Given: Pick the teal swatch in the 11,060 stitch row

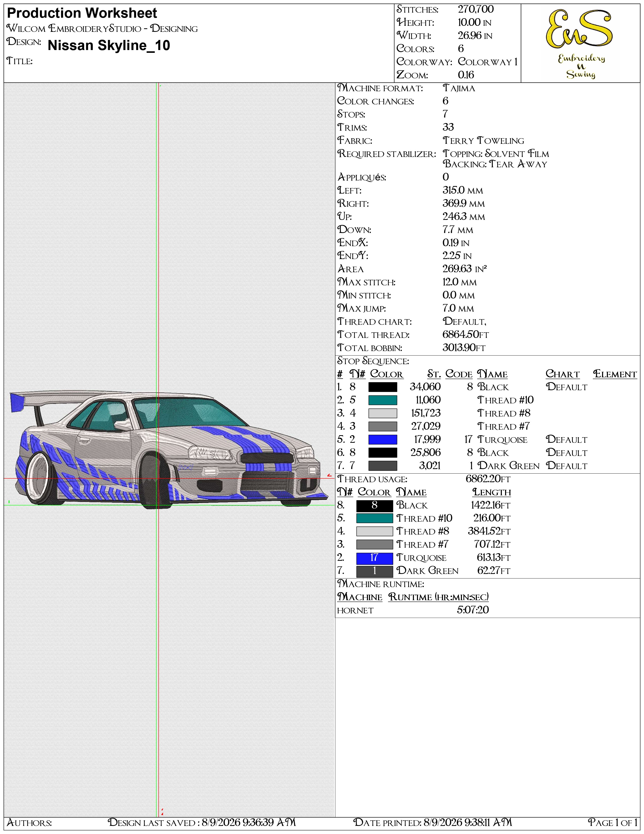Looking at the screenshot, I should pos(383,400).
